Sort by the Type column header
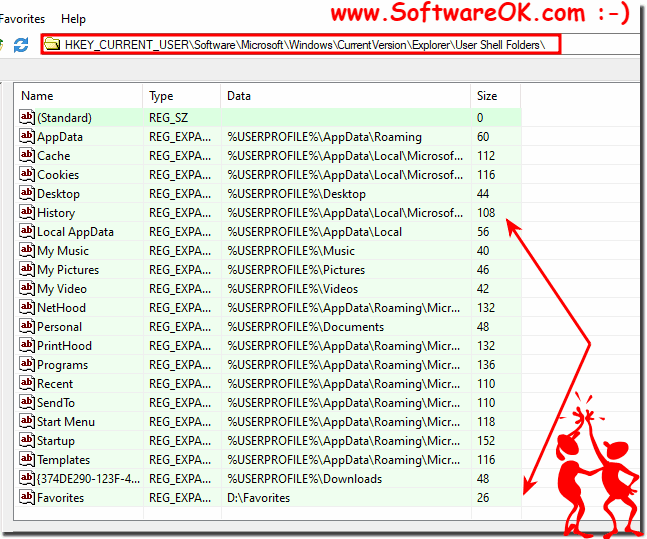Viewport: 647px width, 539px height. [x=182, y=96]
